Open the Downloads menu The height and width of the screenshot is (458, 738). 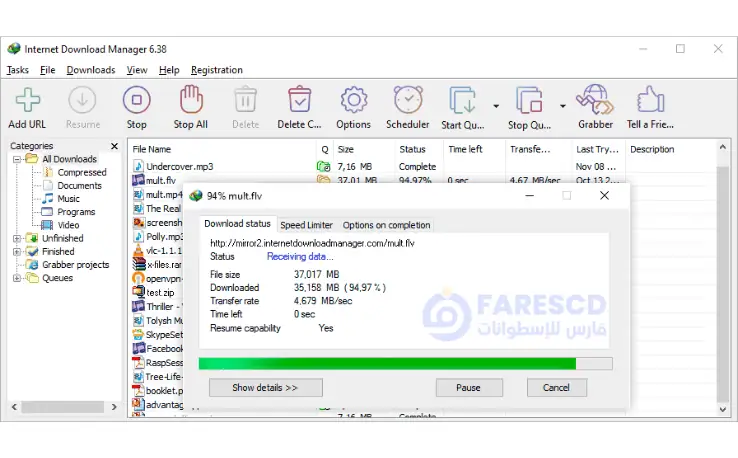[x=91, y=70]
